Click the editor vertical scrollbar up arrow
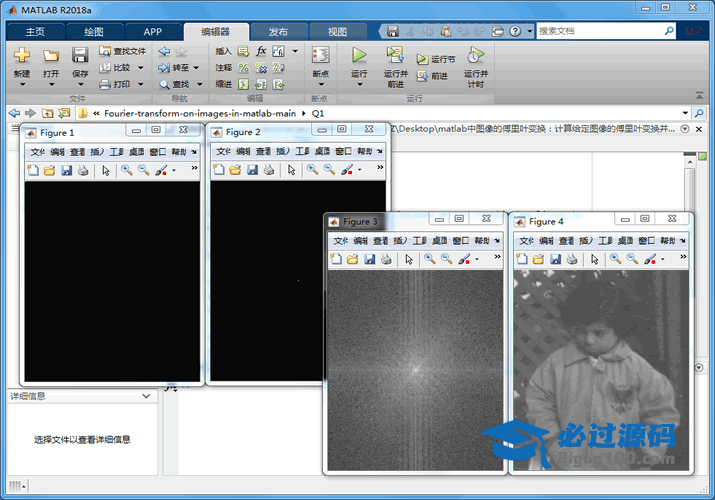The image size is (715, 500). pyautogui.click(x=690, y=162)
